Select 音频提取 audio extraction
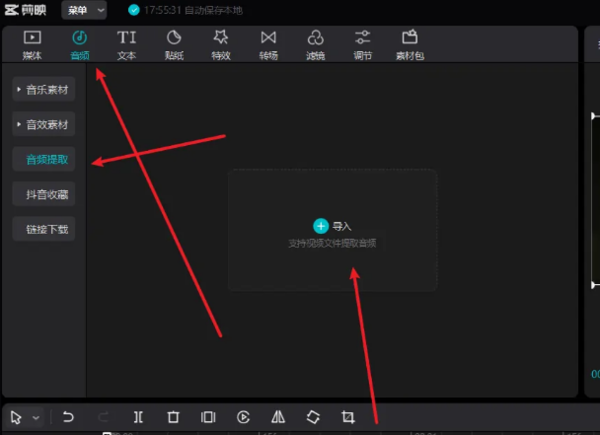600x435 pixels. pyautogui.click(x=44, y=159)
